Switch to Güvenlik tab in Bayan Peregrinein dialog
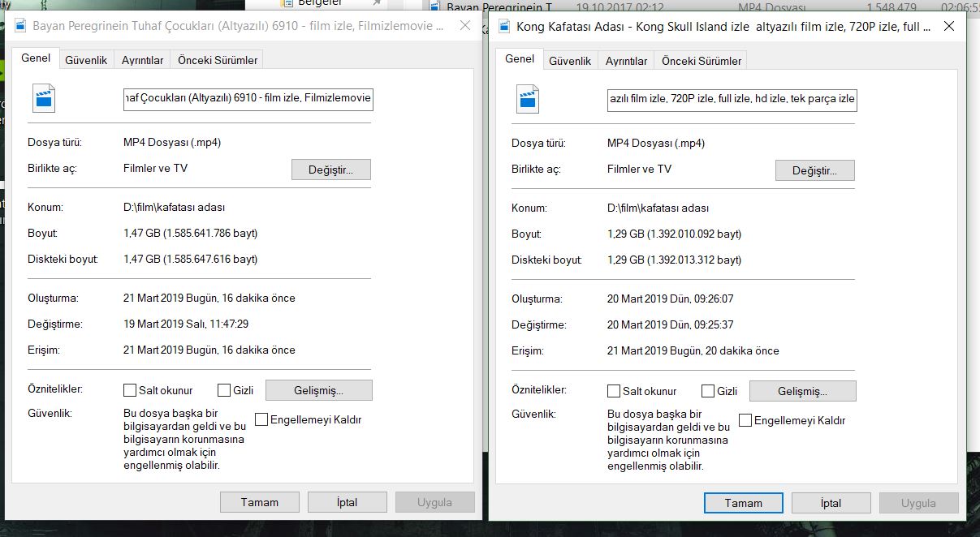Viewport: 980px width, 537px height. coord(86,60)
